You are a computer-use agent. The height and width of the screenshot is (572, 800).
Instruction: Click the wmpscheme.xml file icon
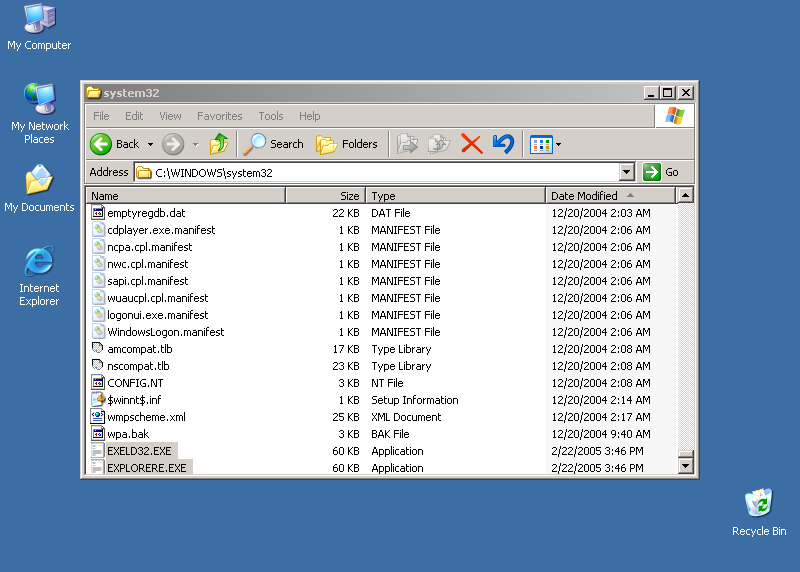pyautogui.click(x=98, y=416)
